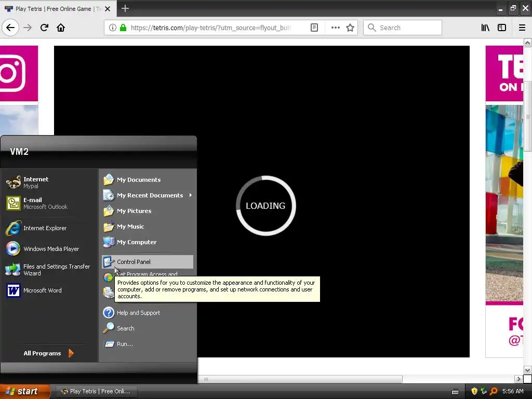532x399 pixels.
Task: Click the forward navigation arrow
Action: [28, 28]
